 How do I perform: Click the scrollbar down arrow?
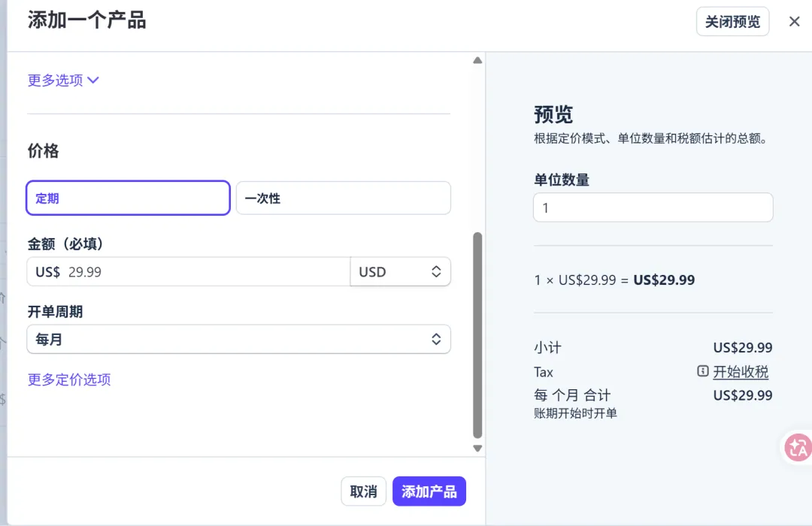pos(477,449)
